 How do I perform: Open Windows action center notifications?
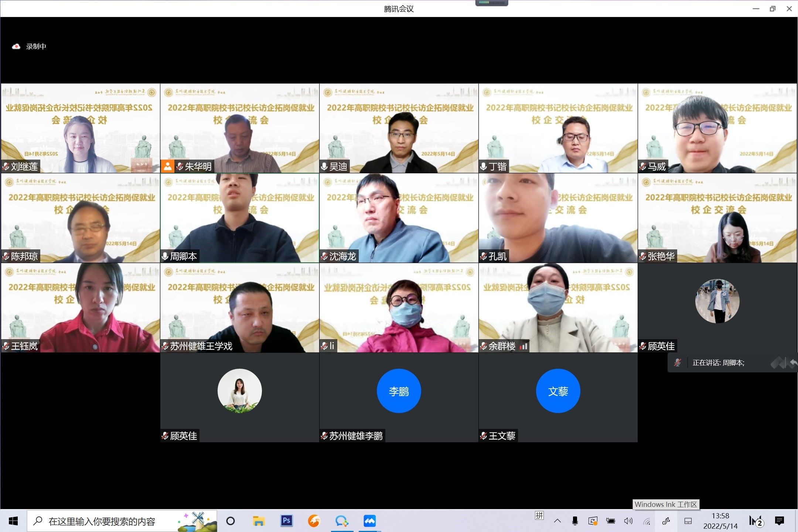pos(780,521)
